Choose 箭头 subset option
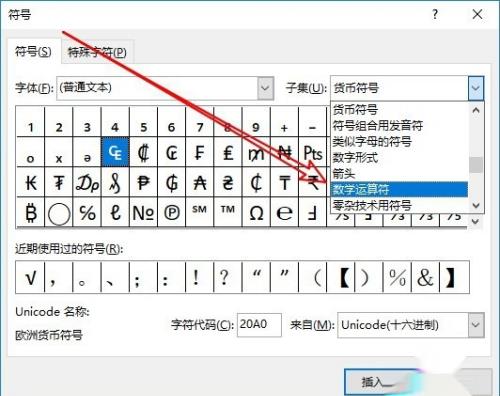 tap(399, 173)
